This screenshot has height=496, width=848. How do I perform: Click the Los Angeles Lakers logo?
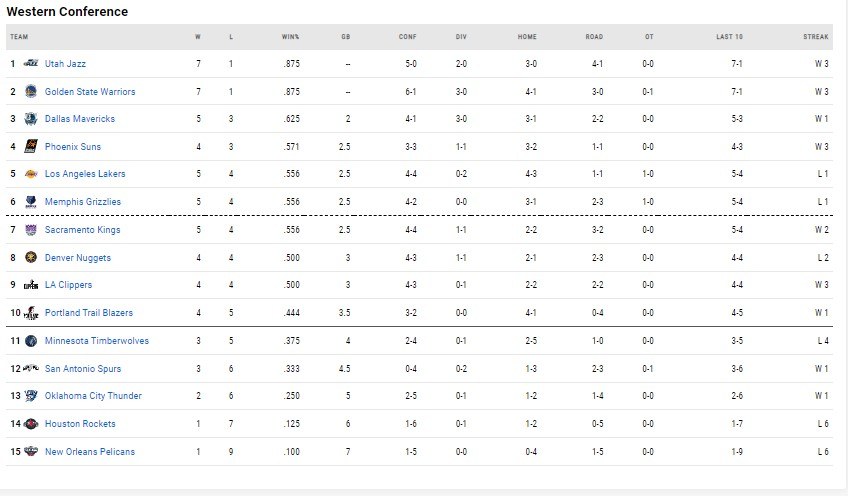tap(31, 174)
